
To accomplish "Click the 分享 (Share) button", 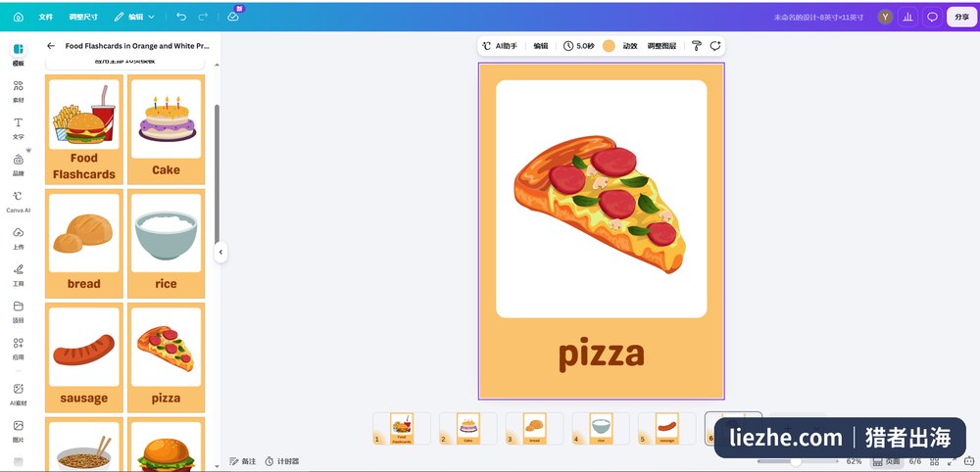I will pos(961,17).
